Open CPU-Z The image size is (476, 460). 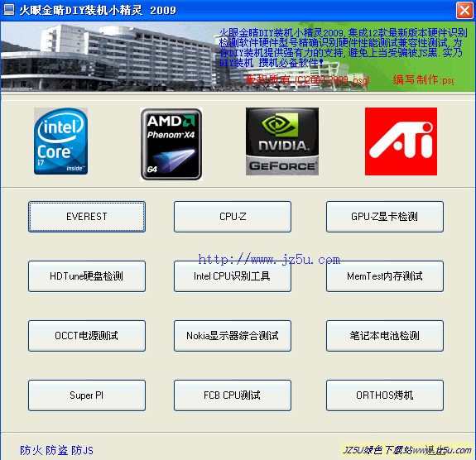coord(233,217)
